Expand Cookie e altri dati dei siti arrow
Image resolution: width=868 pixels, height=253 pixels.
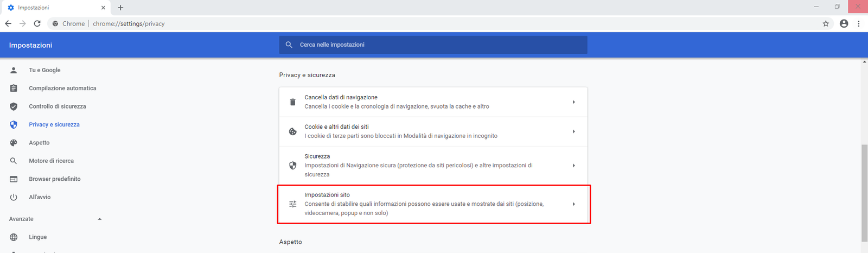tap(573, 131)
